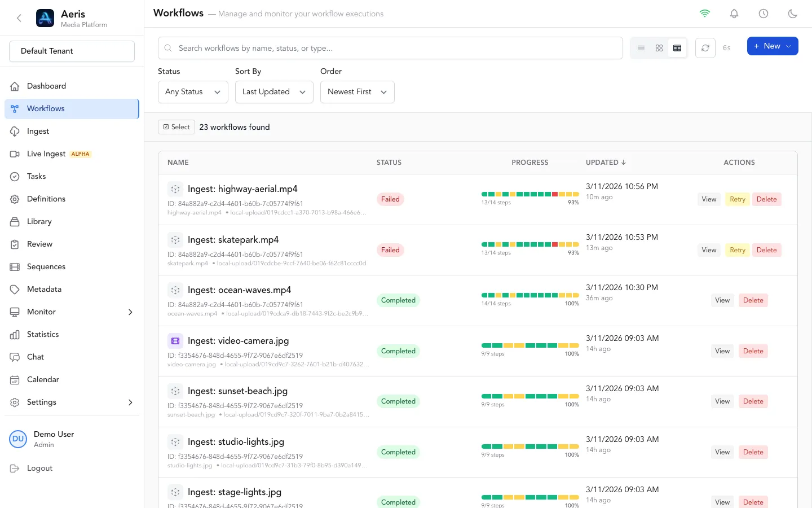This screenshot has width=812, height=508.
Task: Click the Statistics chart icon
Action: coord(15,334)
